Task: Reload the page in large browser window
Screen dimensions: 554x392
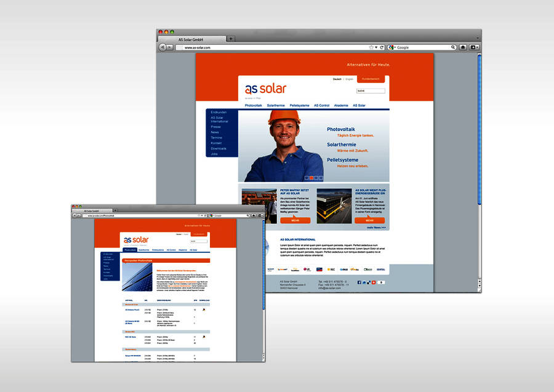Action: coord(382,47)
